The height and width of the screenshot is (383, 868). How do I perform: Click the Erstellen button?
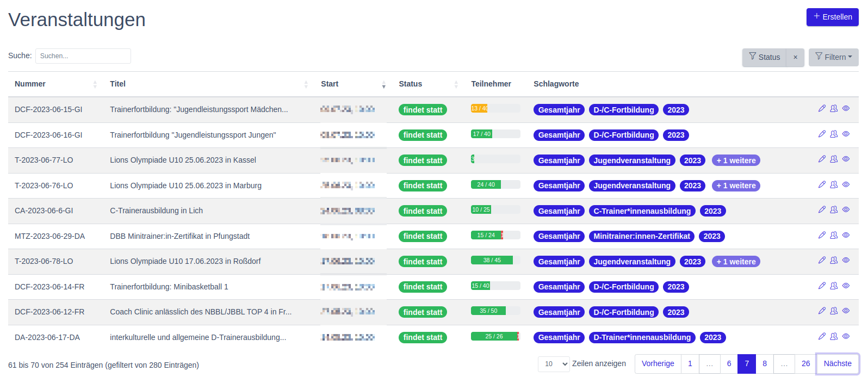click(x=832, y=17)
